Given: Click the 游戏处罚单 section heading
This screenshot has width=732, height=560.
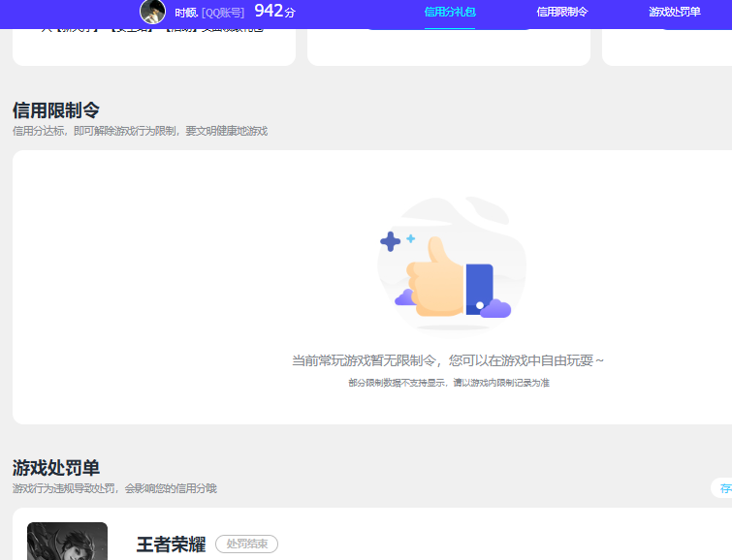Looking at the screenshot, I should pyautogui.click(x=56, y=468).
